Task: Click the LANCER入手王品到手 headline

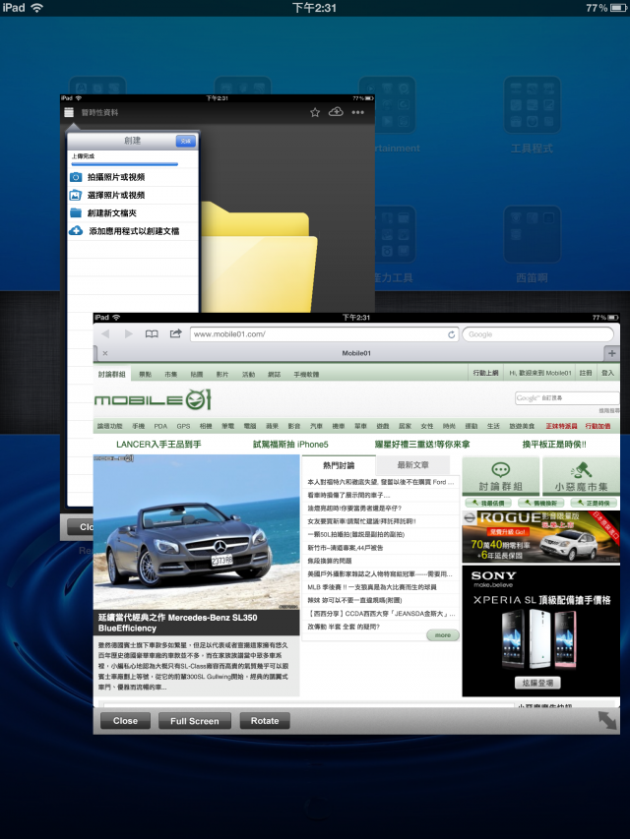Action: point(158,445)
